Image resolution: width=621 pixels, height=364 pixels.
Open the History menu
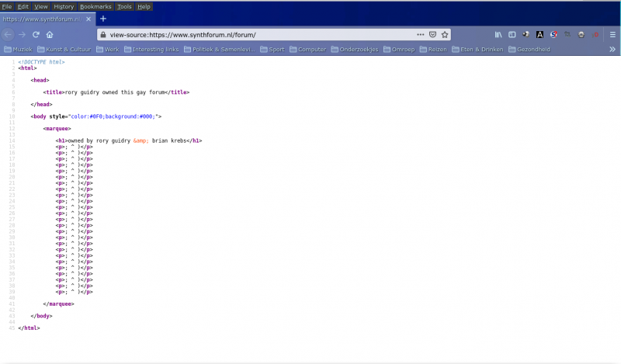64,7
